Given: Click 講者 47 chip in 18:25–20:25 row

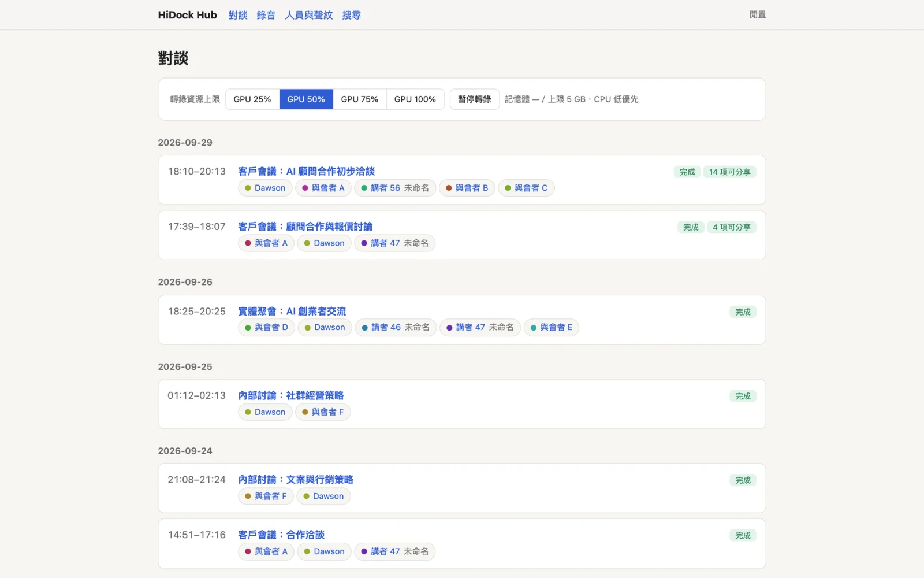Looking at the screenshot, I should click(480, 328).
